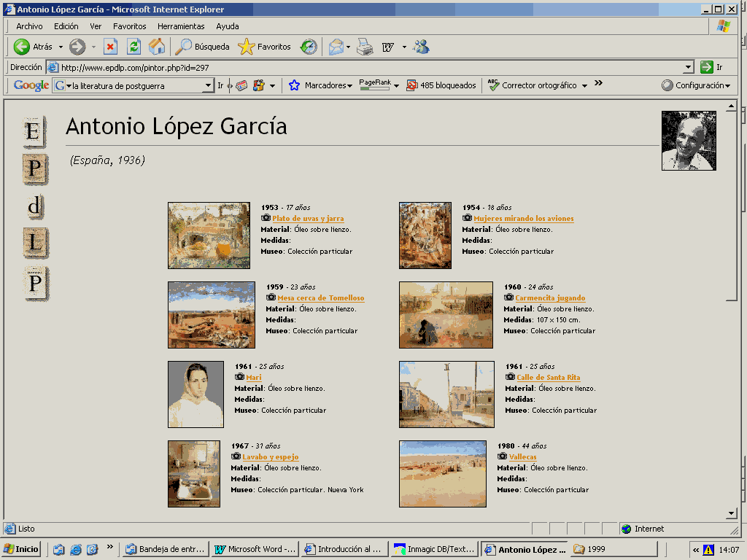The image size is (747, 560).
Task: Click the Forward navigation arrow icon
Action: [x=77, y=47]
